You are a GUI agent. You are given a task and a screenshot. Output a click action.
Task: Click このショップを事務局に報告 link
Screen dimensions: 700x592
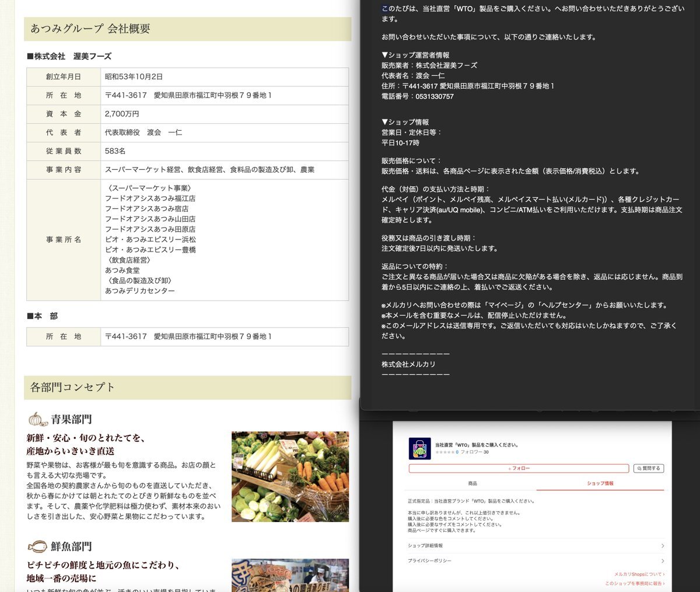pyautogui.click(x=635, y=583)
